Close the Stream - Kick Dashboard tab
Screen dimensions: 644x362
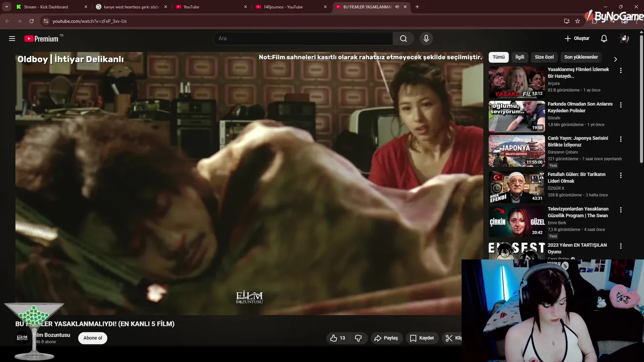click(86, 7)
